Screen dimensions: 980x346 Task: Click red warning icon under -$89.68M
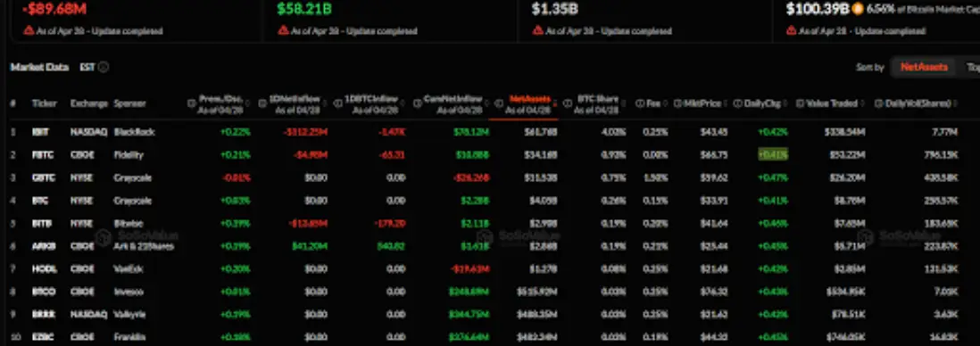pos(29,30)
